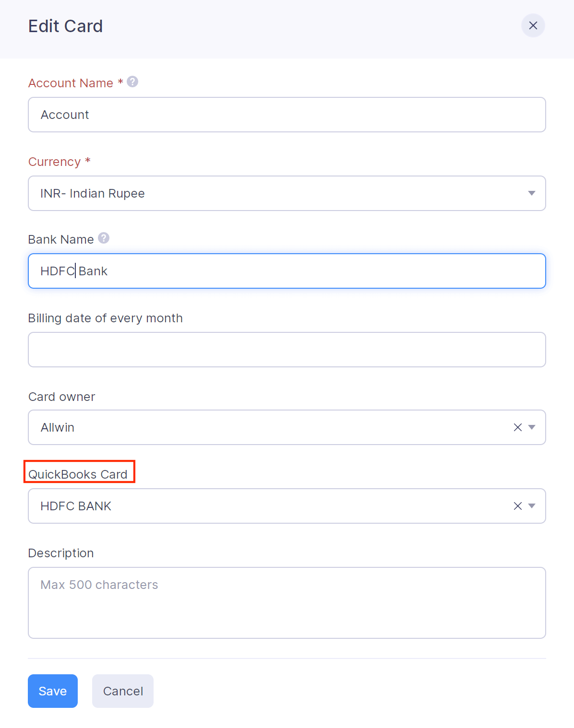Screen dimensions: 574x728
Task: Click the INR- Indian Rupee selection
Action: tap(93, 193)
